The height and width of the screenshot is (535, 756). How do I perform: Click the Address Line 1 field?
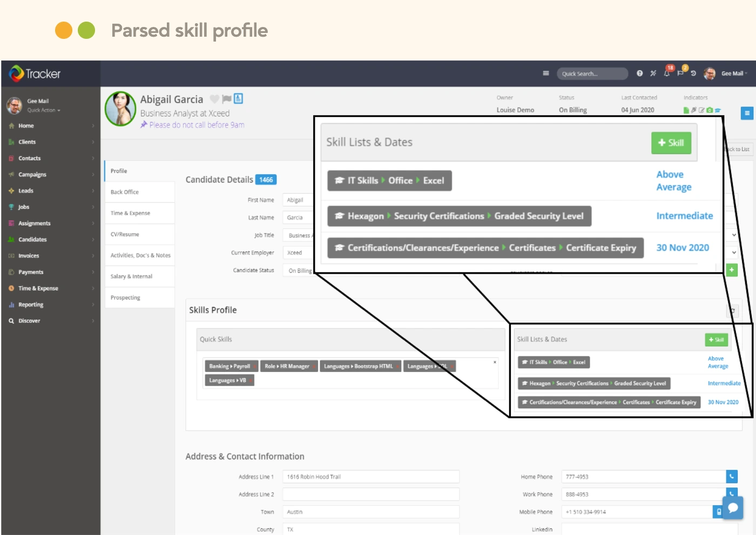click(371, 477)
